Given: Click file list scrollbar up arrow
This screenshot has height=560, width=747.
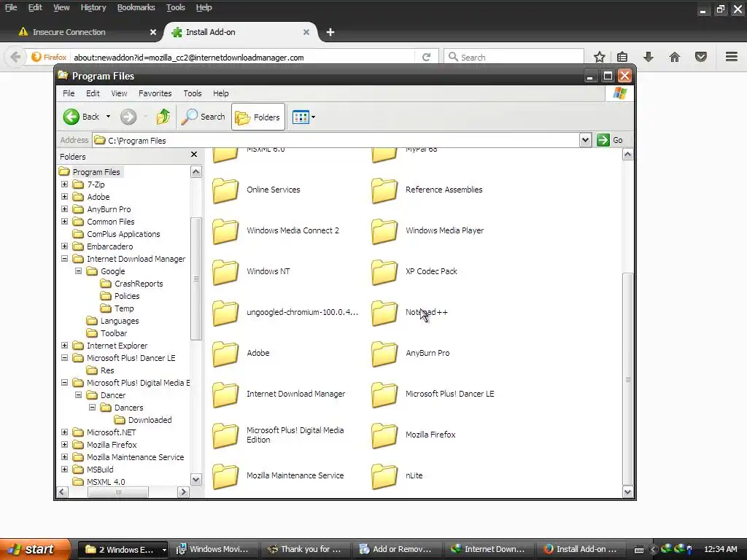Looking at the screenshot, I should pyautogui.click(x=628, y=155).
